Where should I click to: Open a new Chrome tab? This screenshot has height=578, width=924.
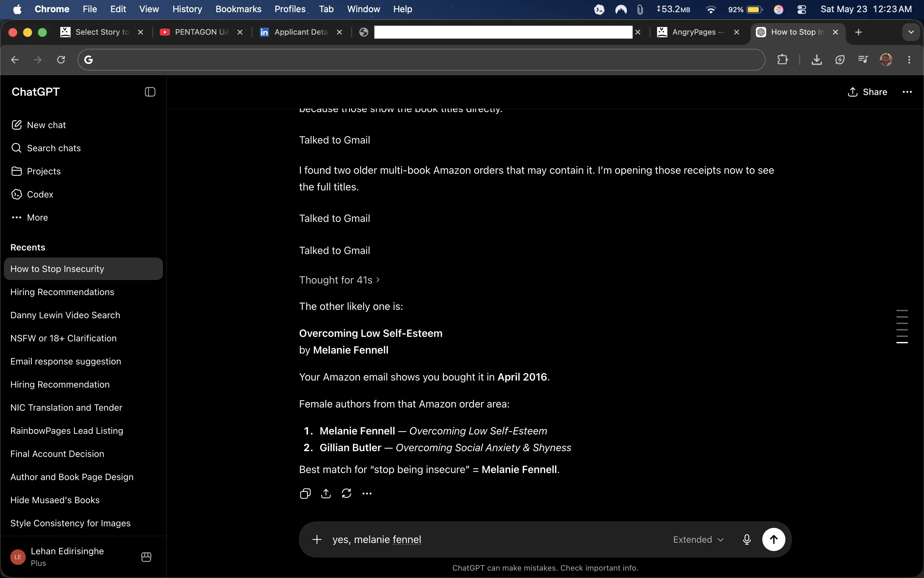(x=859, y=32)
